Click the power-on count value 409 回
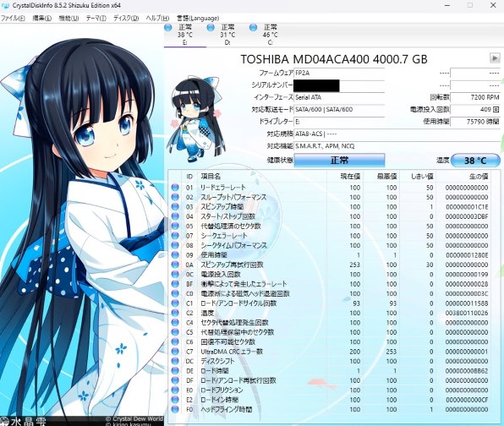This screenshot has width=504, height=426. (x=475, y=110)
